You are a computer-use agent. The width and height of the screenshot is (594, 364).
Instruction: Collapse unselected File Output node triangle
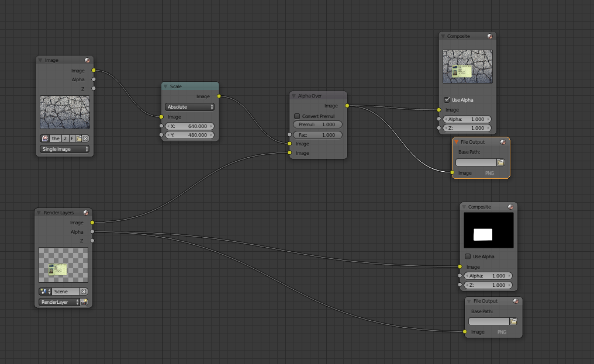tap(469, 301)
